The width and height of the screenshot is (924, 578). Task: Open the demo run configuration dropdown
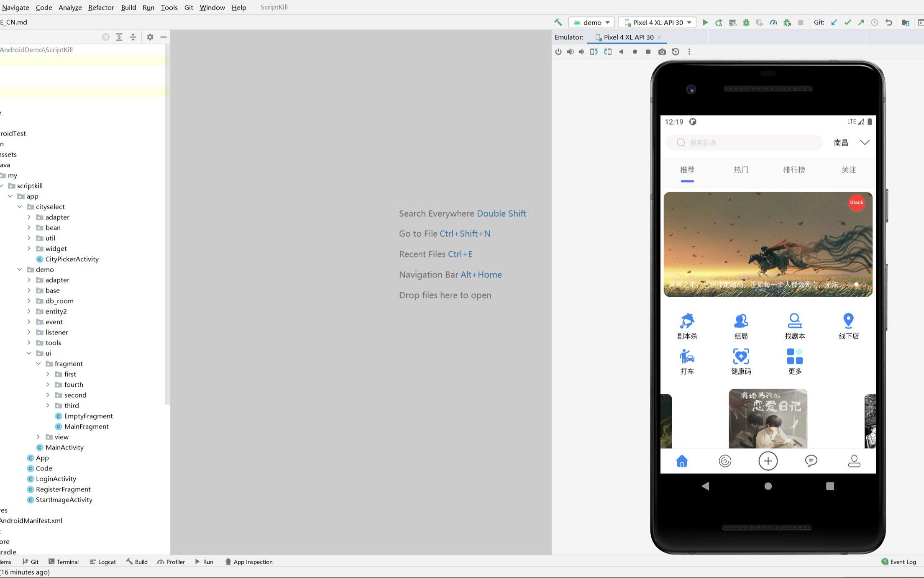(591, 22)
